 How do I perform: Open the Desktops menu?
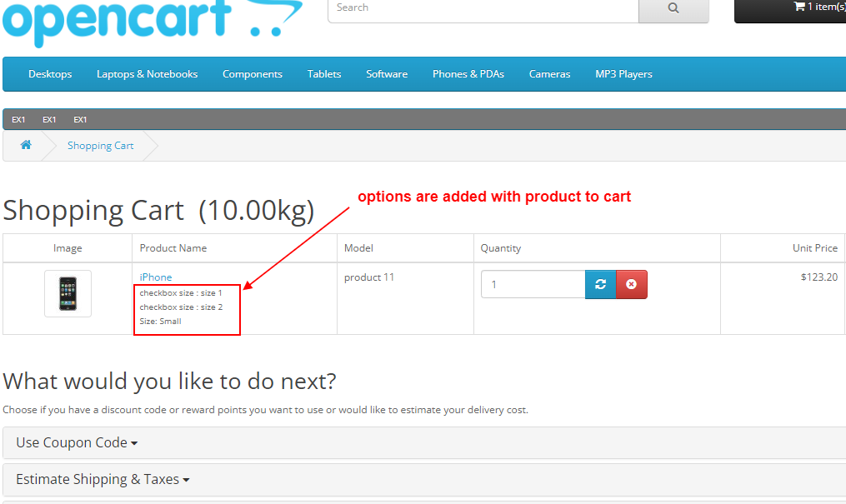point(49,74)
